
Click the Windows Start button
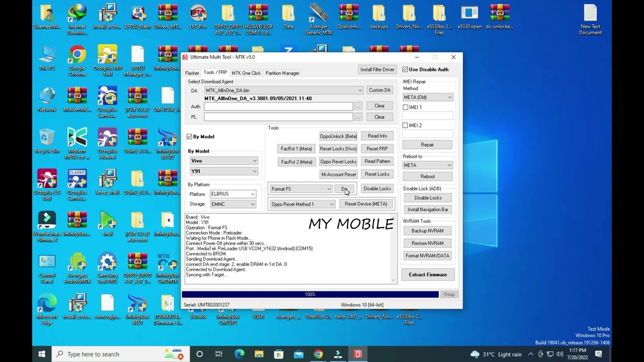[x=42, y=354]
